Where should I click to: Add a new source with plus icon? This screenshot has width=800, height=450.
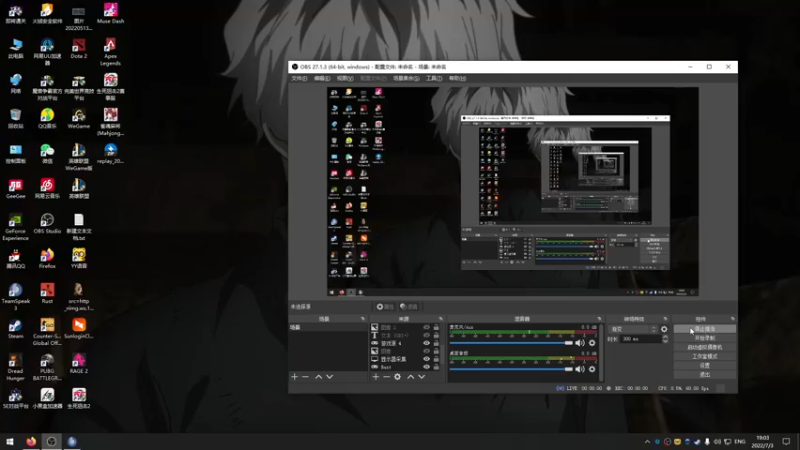(376, 377)
